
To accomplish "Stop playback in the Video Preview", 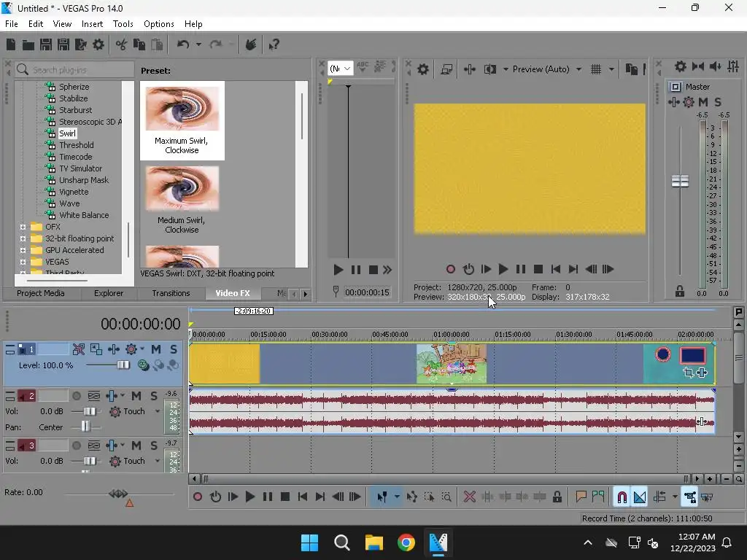I will [538, 270].
